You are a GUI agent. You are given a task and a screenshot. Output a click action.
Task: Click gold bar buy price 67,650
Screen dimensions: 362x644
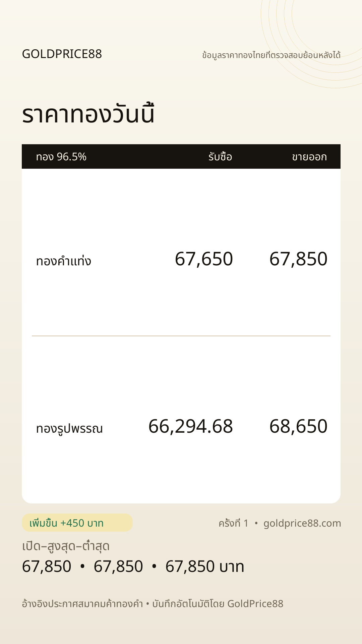(x=204, y=259)
